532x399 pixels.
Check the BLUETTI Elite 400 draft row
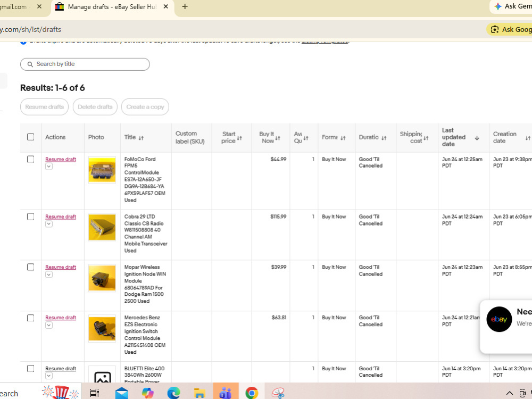(x=30, y=369)
